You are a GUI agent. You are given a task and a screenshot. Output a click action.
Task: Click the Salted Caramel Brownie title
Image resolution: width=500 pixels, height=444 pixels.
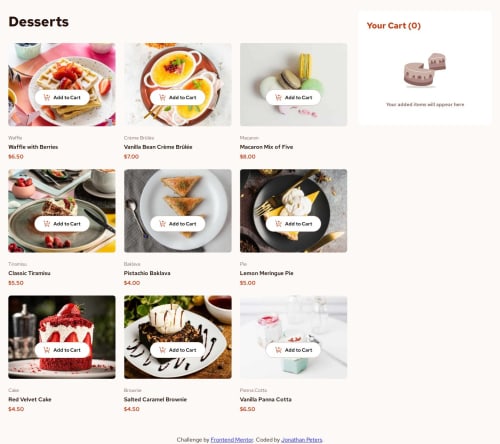click(155, 399)
